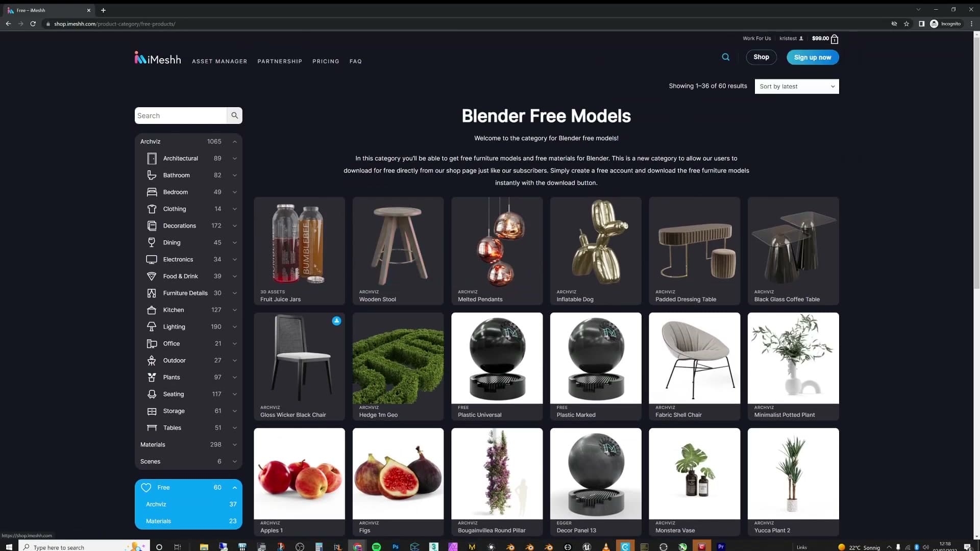Viewport: 980px width, 551px height.
Task: Open the Sort by latest dropdown
Action: pyautogui.click(x=796, y=86)
